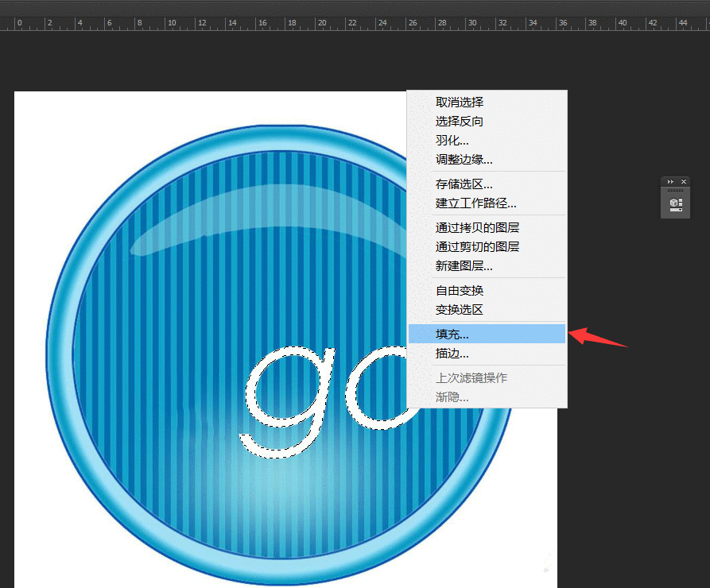710x588 pixels.
Task: Open 调整边缘 (Refine Edge) settings
Action: pos(463,160)
